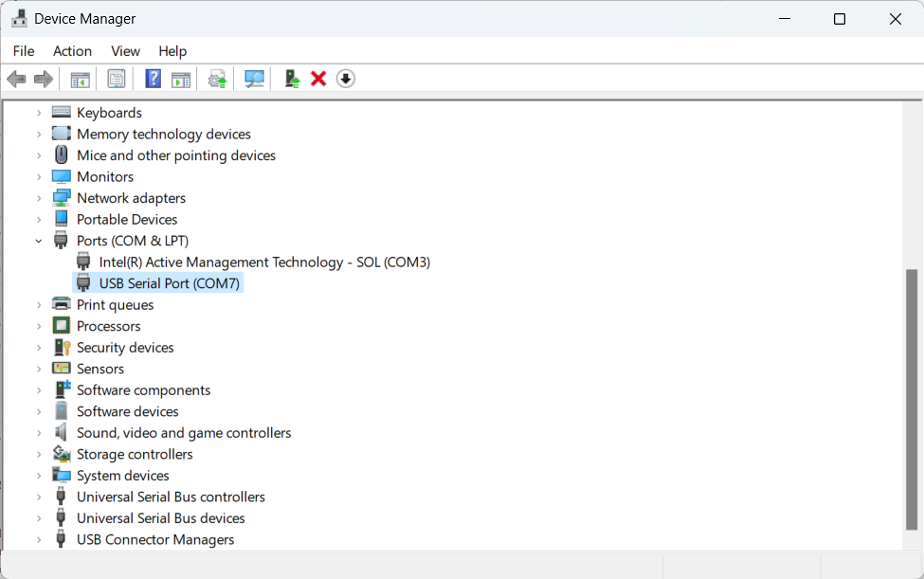Expand the Sound, video and game controllers
The width and height of the screenshot is (924, 579).
pyautogui.click(x=39, y=432)
